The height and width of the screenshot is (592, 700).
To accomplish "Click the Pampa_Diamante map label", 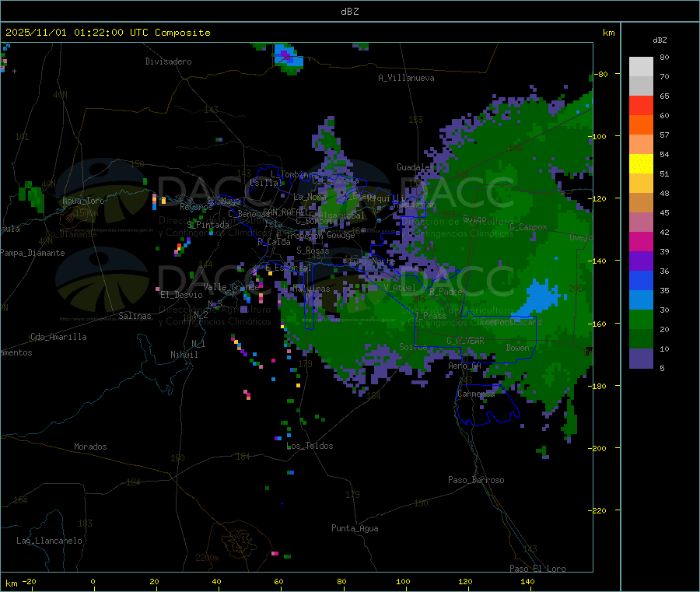I will click(x=33, y=253).
